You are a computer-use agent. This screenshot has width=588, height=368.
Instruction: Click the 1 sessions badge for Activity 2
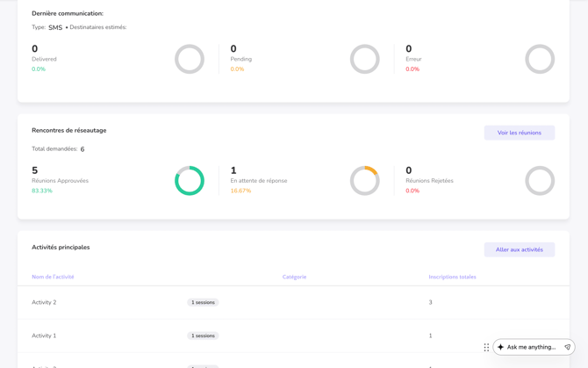point(203,302)
